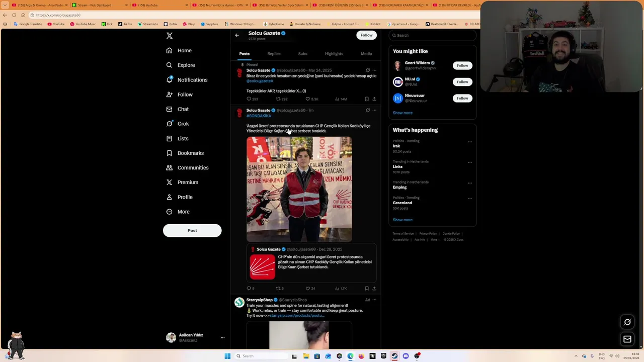Click Grok explain icon on pinned post
This screenshot has width=644, height=362.
click(367, 70)
